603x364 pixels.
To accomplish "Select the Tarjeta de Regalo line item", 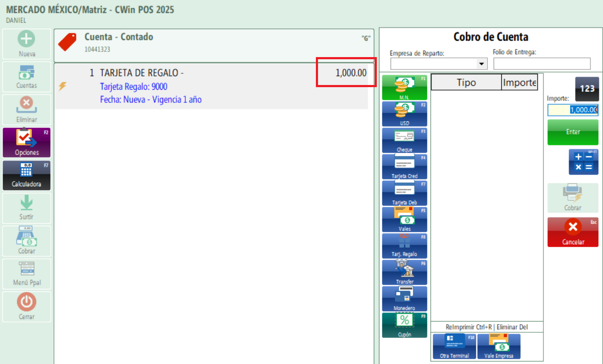I will pos(211,86).
